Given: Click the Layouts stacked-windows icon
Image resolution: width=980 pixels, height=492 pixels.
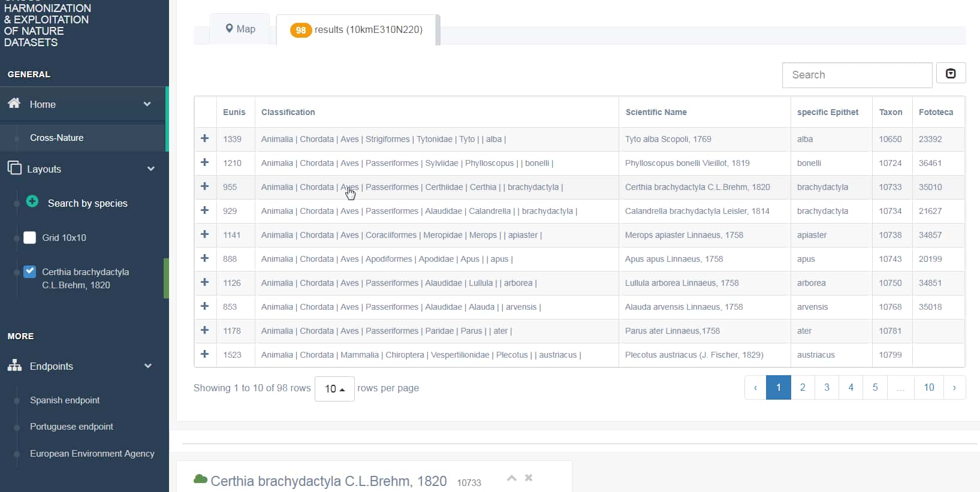Looking at the screenshot, I should click(x=14, y=168).
